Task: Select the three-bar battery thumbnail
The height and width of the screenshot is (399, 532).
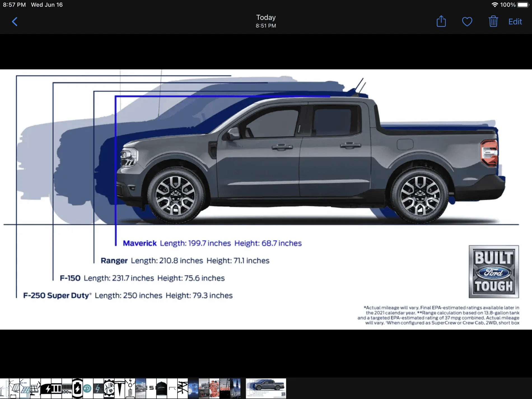Action: (56, 389)
